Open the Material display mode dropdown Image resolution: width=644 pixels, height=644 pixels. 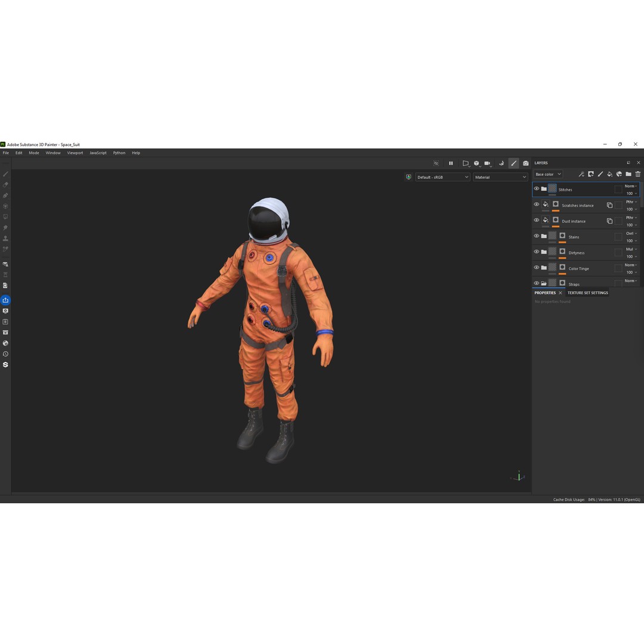coord(500,177)
